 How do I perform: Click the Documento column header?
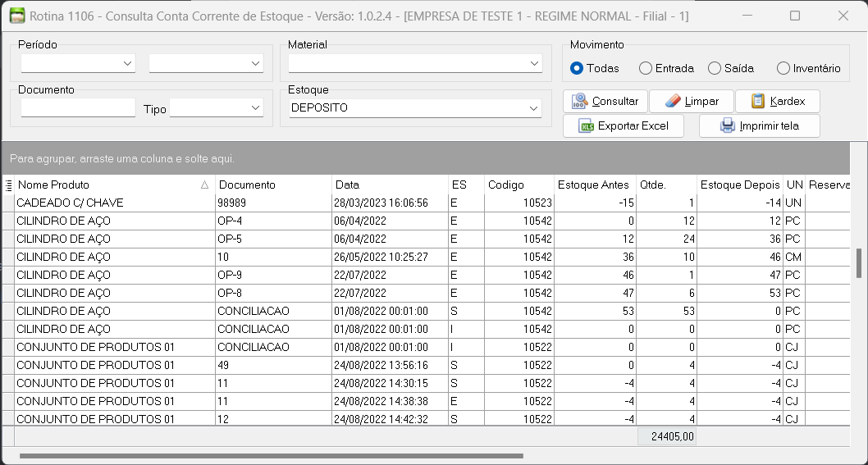(273, 185)
